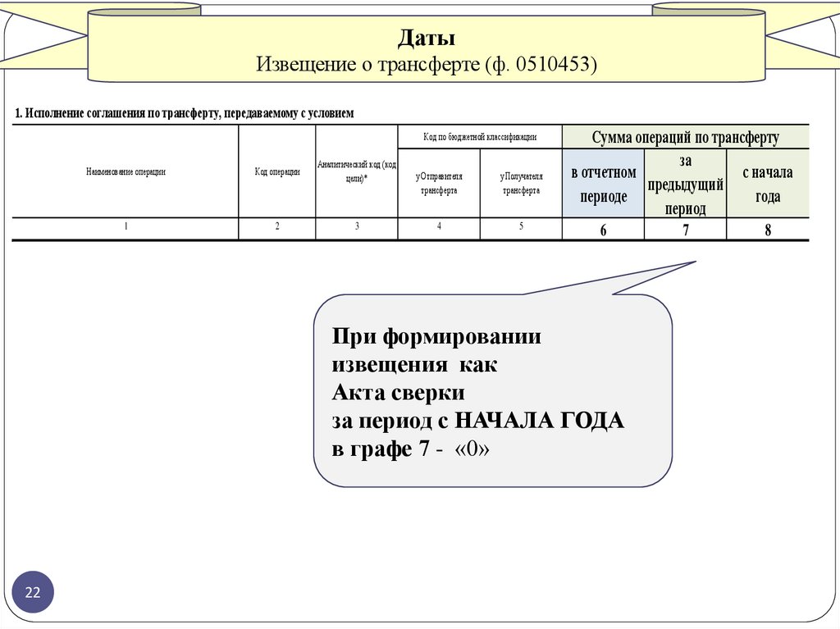Click column number "8" cell
Image resolution: width=840 pixels, height=629 pixels.
(768, 230)
